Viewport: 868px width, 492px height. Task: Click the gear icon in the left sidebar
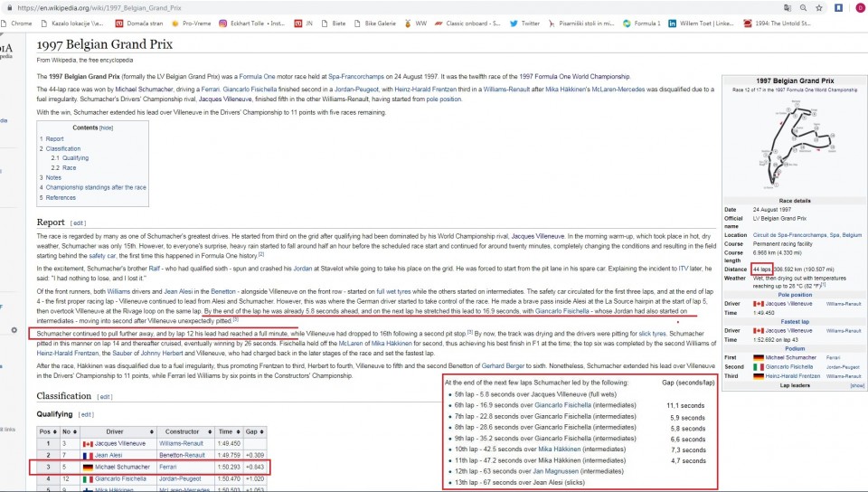pyautogui.click(x=14, y=330)
